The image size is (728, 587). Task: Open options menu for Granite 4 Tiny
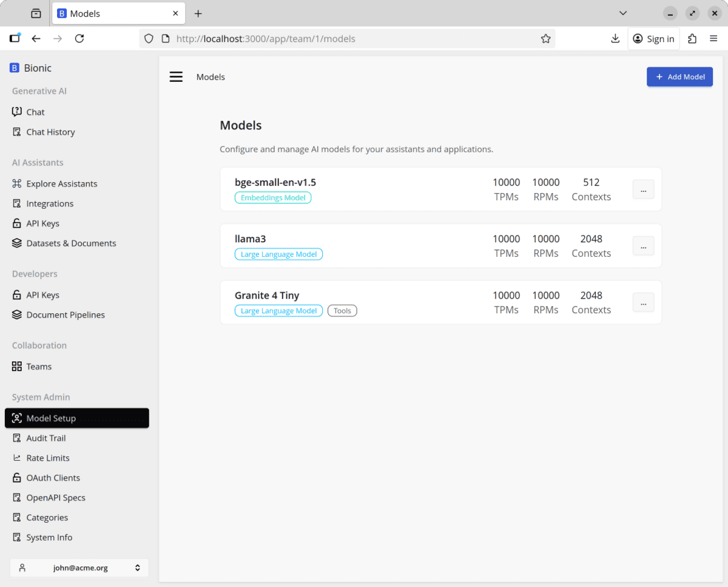point(643,302)
